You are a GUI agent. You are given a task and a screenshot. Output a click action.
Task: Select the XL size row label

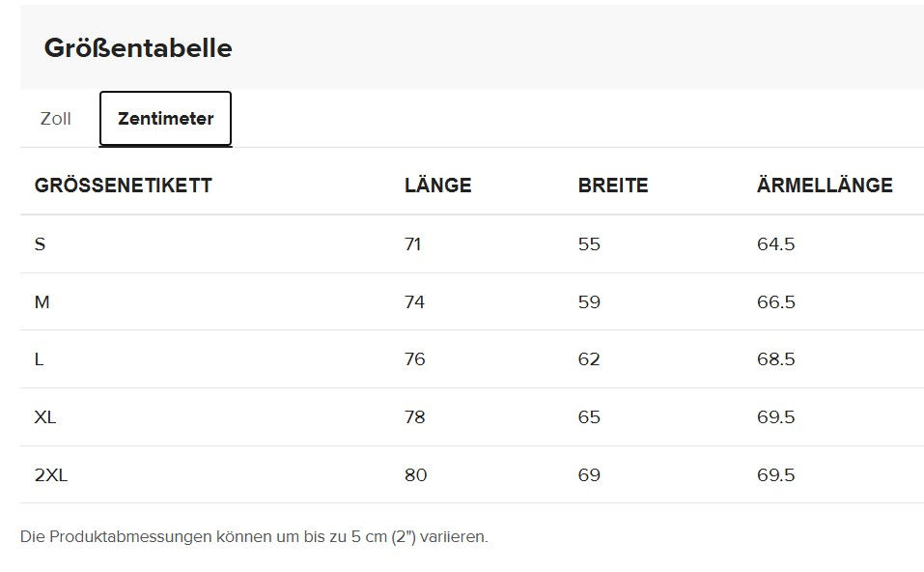pos(45,416)
